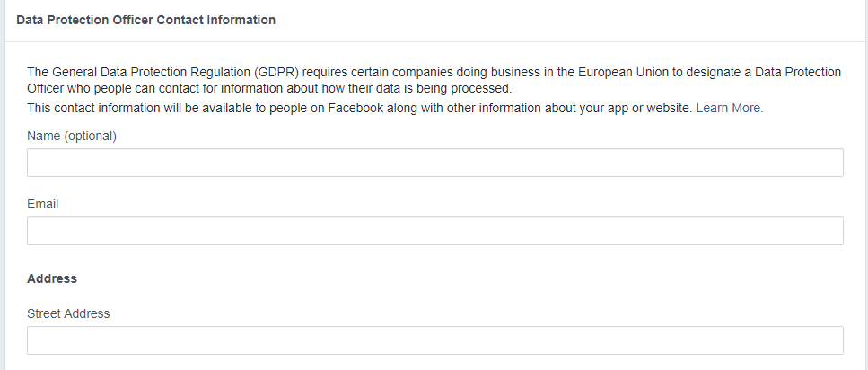Click the "This contact information" sentence start

click(x=93, y=108)
